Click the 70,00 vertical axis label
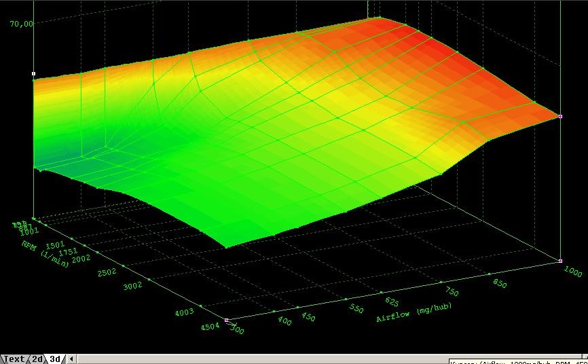This screenshot has height=364, width=588. point(21,24)
